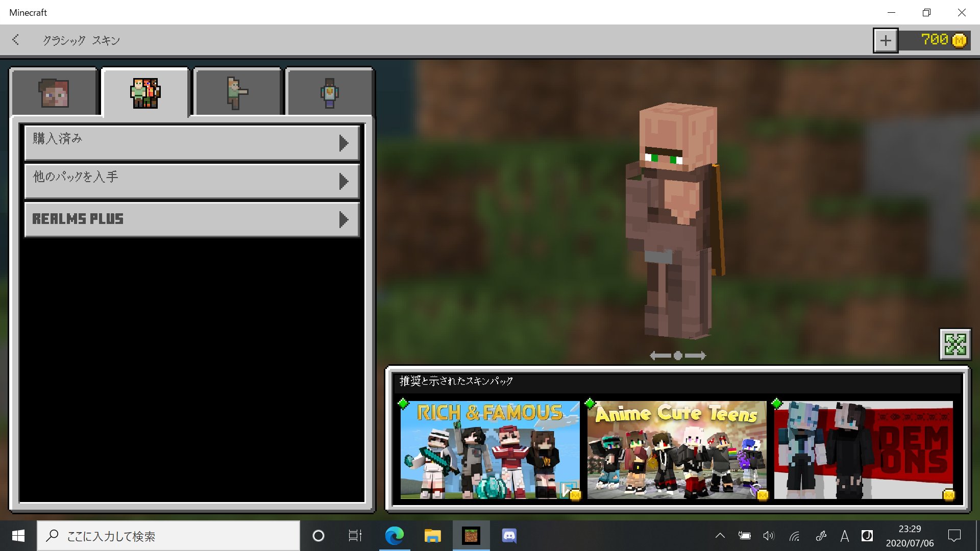The width and height of the screenshot is (980, 551).
Task: Open the Anime Cute Teens skin pack
Action: (677, 449)
